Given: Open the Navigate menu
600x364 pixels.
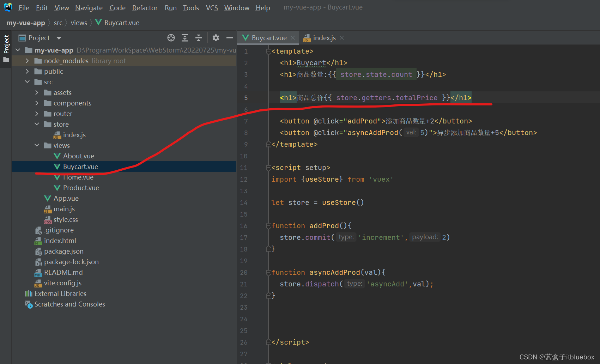Looking at the screenshot, I should (x=89, y=8).
